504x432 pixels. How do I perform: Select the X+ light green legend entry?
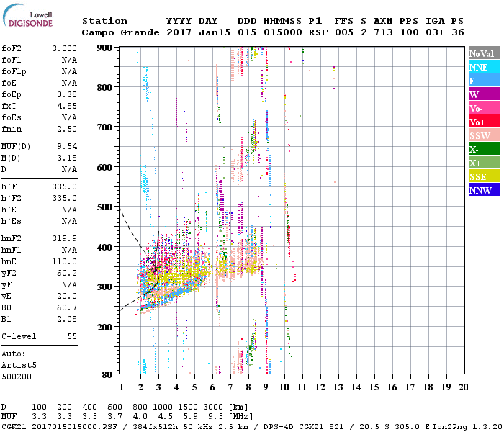click(x=483, y=163)
